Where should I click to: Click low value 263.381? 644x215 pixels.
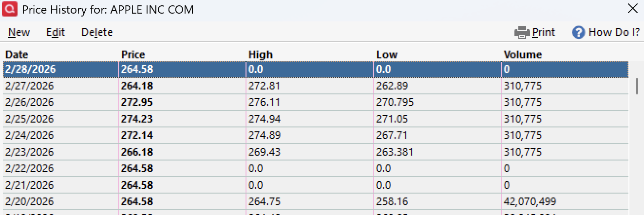pyautogui.click(x=395, y=152)
